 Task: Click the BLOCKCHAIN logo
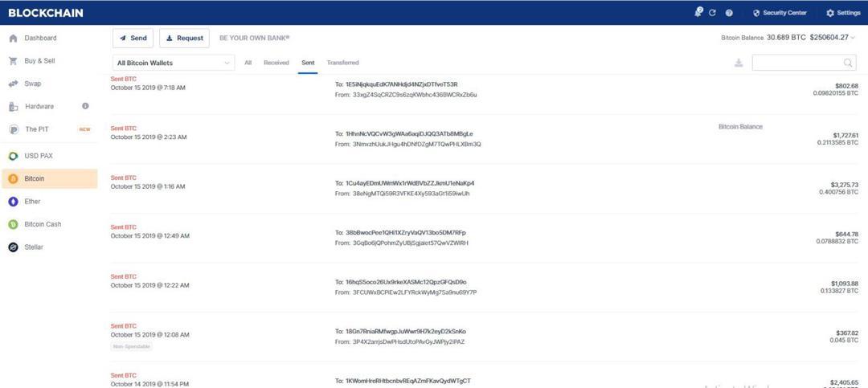click(45, 13)
